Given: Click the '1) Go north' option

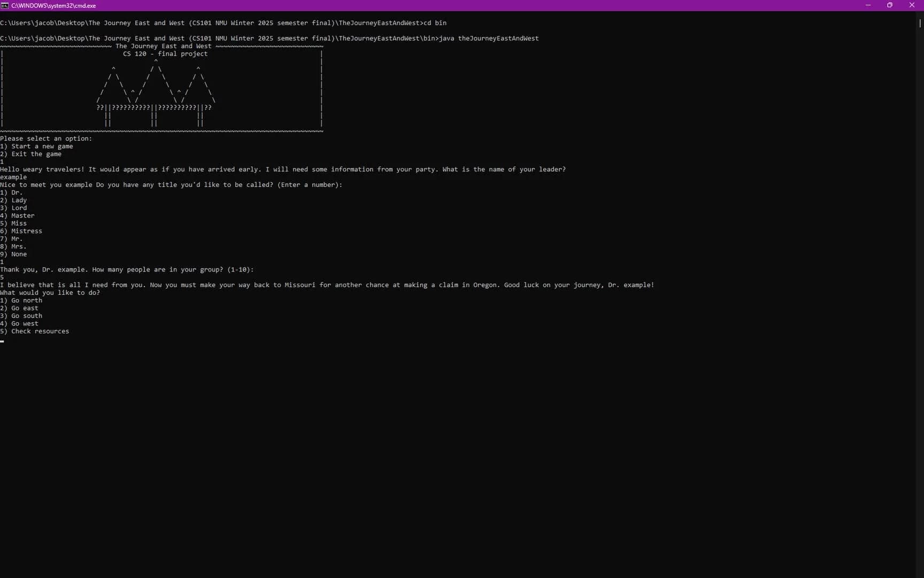Looking at the screenshot, I should [21, 301].
